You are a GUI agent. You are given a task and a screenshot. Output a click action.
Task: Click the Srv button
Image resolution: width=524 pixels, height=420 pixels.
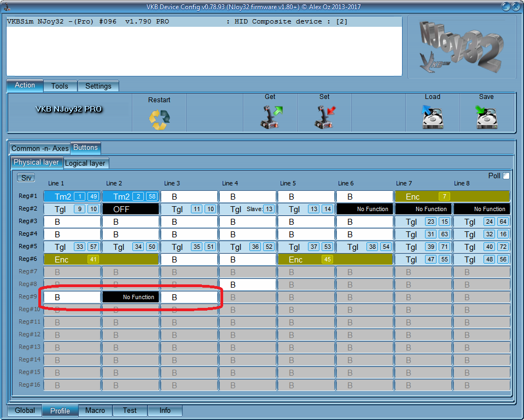(26, 178)
